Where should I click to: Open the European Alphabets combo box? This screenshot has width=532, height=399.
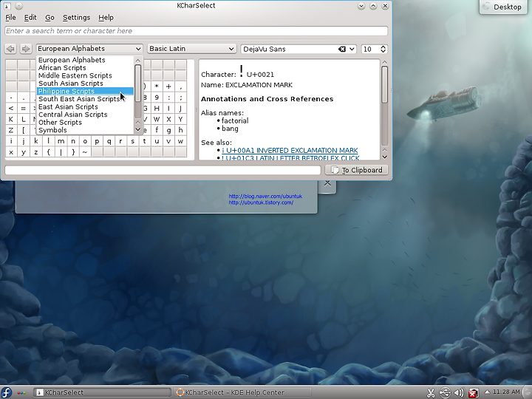point(89,49)
